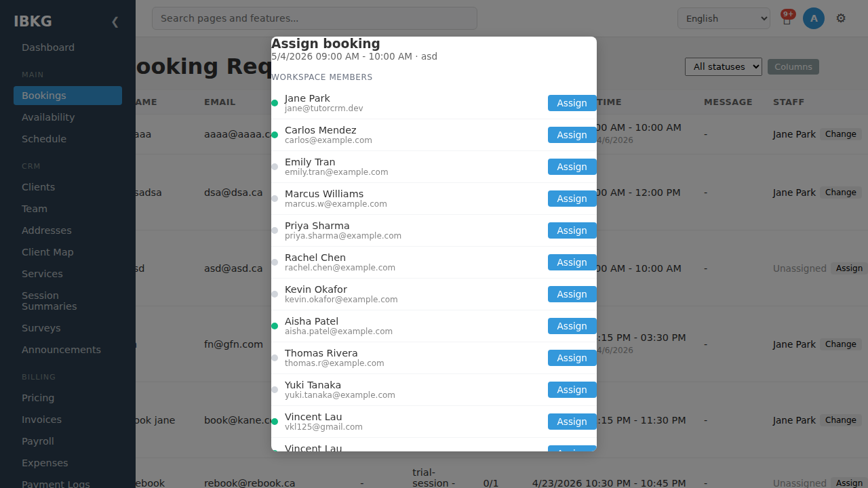Open Bookings in the sidebar
Image resolution: width=868 pixels, height=488 pixels.
68,96
